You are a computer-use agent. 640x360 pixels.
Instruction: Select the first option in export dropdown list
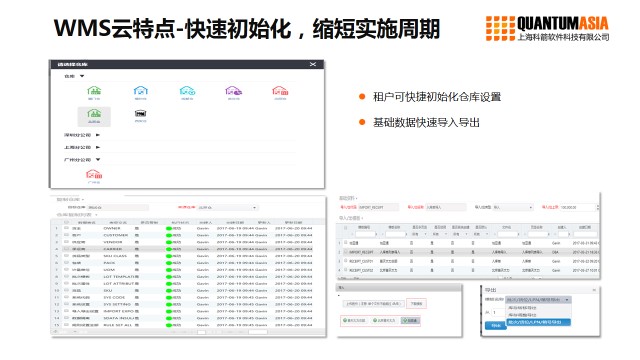click(538, 308)
